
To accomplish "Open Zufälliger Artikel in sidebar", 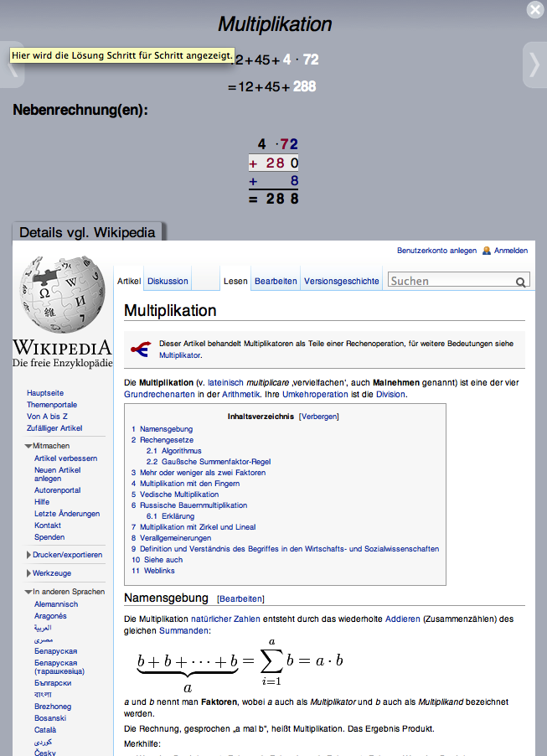I will pos(54,428).
